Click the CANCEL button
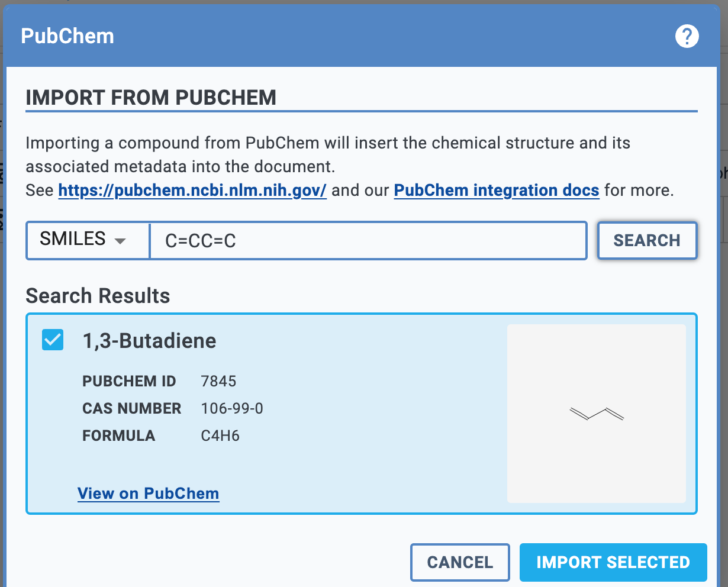Viewport: 728px width, 587px height. click(x=460, y=562)
